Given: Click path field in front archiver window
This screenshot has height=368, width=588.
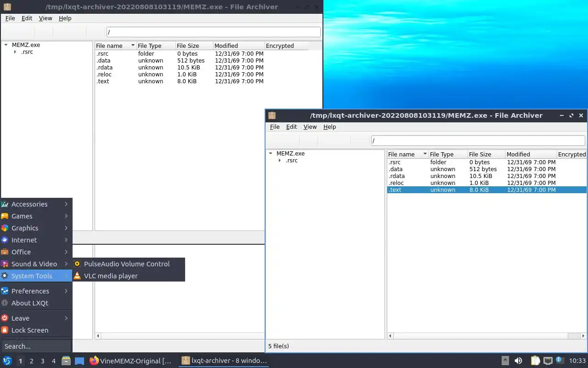Looking at the screenshot, I should tap(478, 141).
